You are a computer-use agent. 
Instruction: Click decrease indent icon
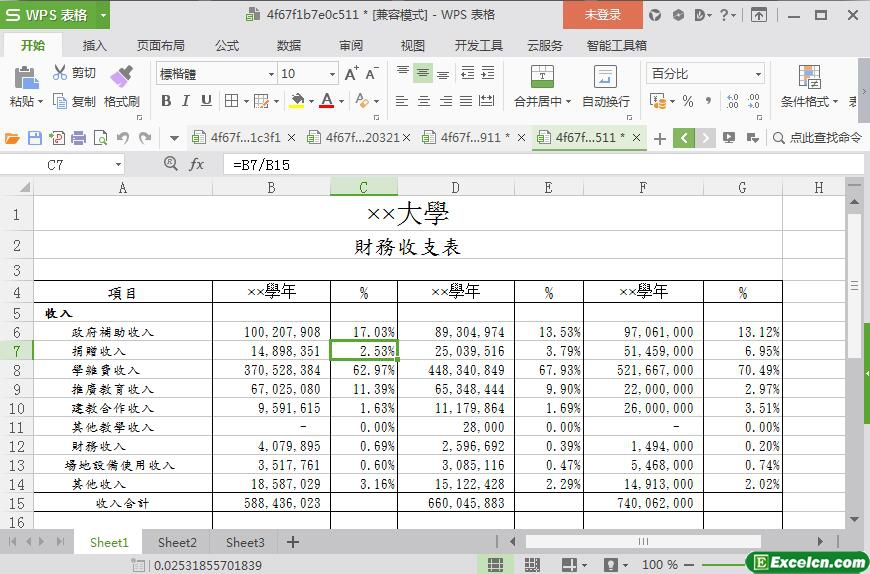(x=467, y=73)
